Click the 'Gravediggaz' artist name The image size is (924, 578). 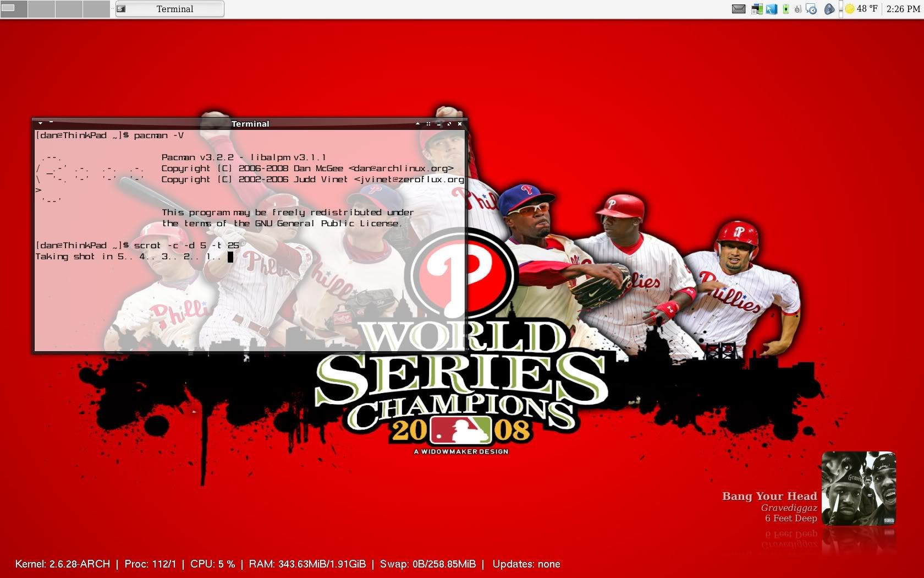click(789, 508)
